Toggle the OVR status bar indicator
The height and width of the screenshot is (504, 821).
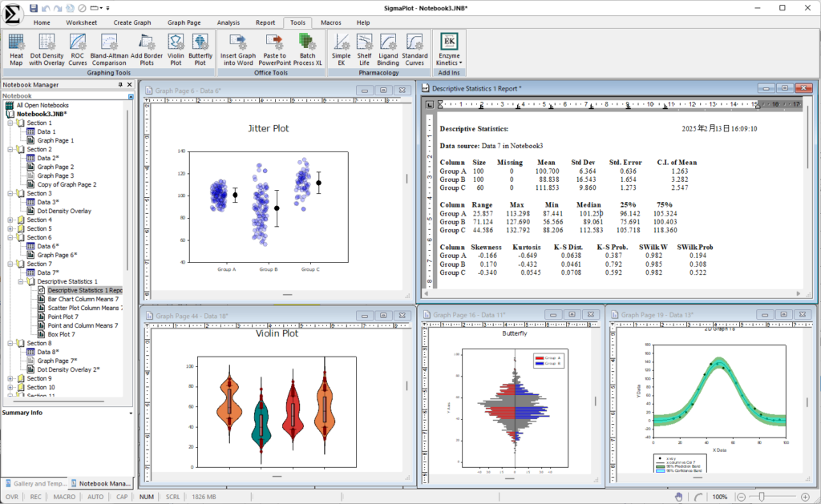(x=11, y=497)
